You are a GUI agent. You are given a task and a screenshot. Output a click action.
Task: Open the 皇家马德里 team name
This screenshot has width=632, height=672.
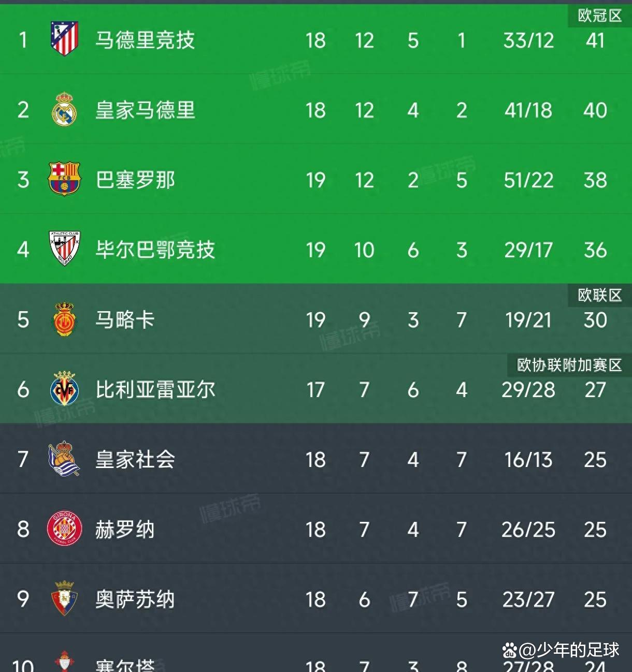[x=145, y=110]
